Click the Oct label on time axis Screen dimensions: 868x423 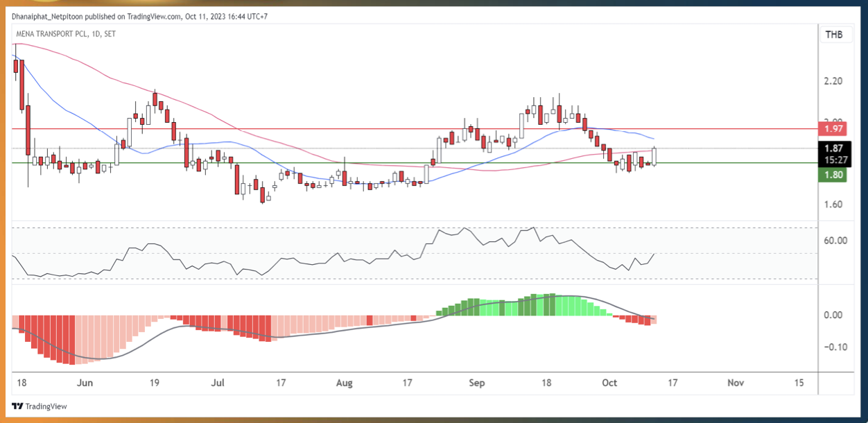click(x=609, y=383)
